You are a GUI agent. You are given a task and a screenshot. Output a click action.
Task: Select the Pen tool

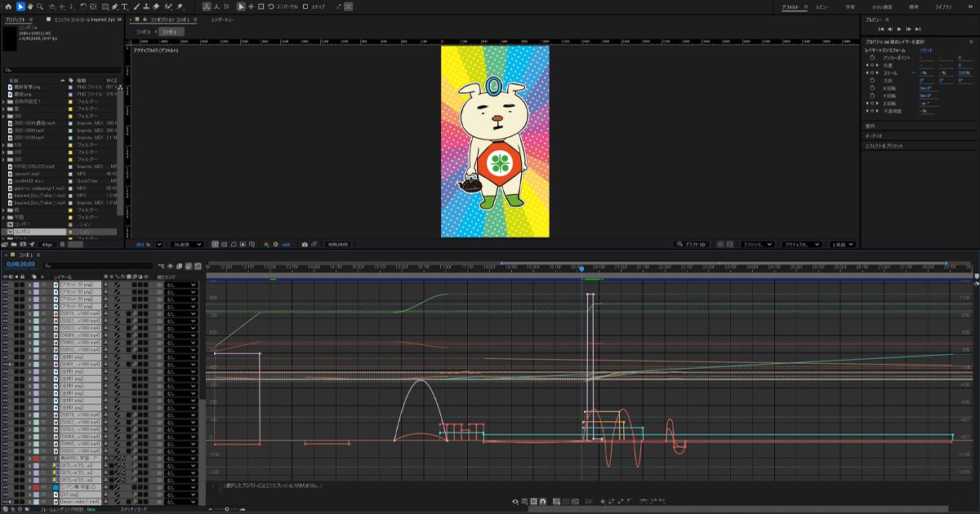click(x=116, y=7)
